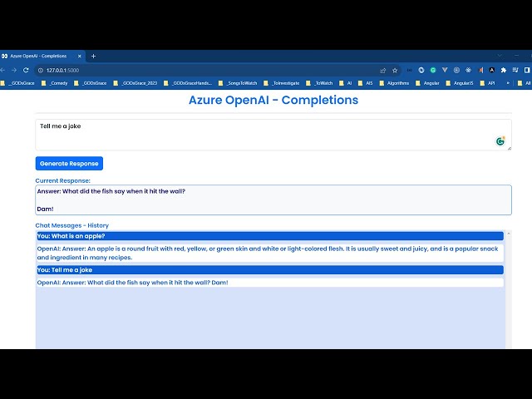Image resolution: width=532 pixels, height=399 pixels.
Task: Open the orange extension icon in toolbar
Action: click(480, 70)
